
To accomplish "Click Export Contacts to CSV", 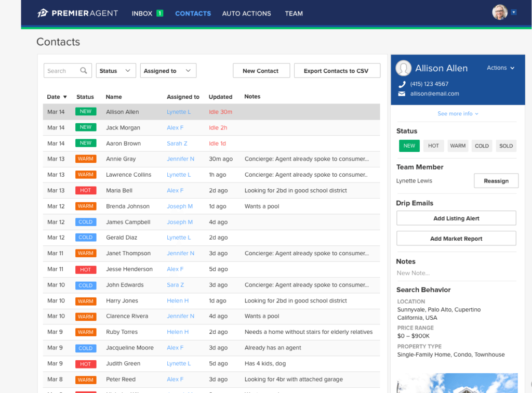I will (337, 70).
